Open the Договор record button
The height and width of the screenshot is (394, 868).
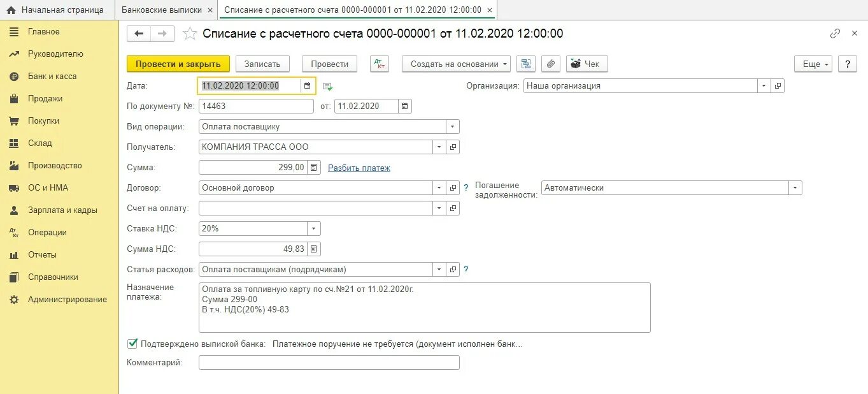click(453, 187)
